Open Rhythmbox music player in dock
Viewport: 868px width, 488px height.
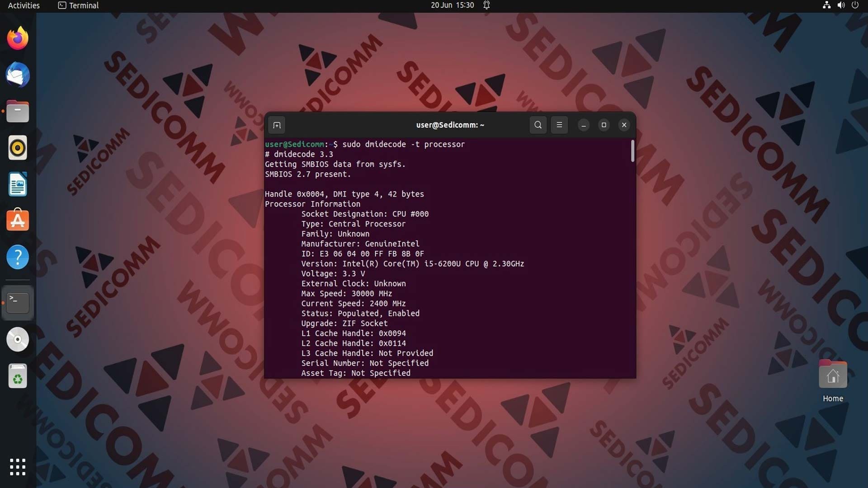pyautogui.click(x=18, y=148)
